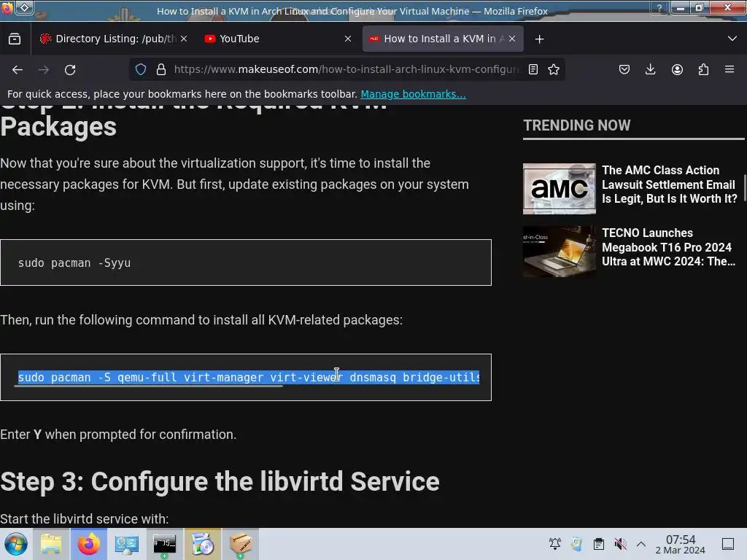Click the window help question mark button
This screenshot has height=560, width=747.
tap(659, 7)
